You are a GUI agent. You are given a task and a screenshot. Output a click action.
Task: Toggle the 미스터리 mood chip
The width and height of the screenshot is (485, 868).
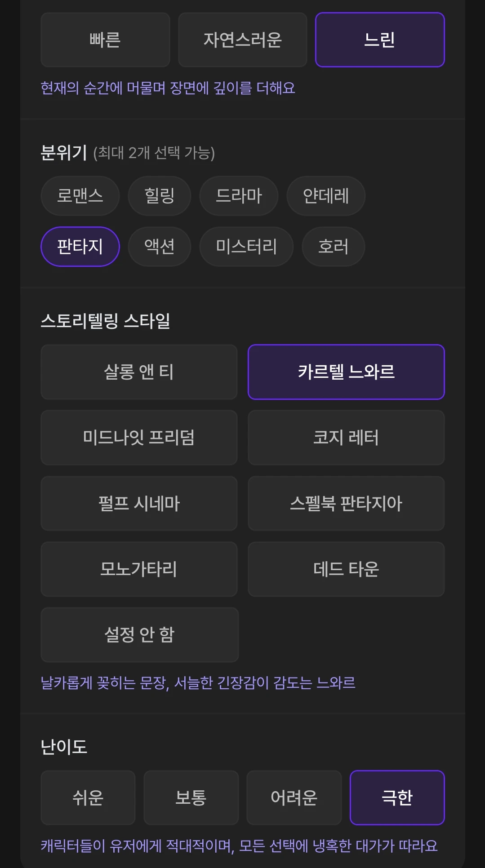coord(246,247)
